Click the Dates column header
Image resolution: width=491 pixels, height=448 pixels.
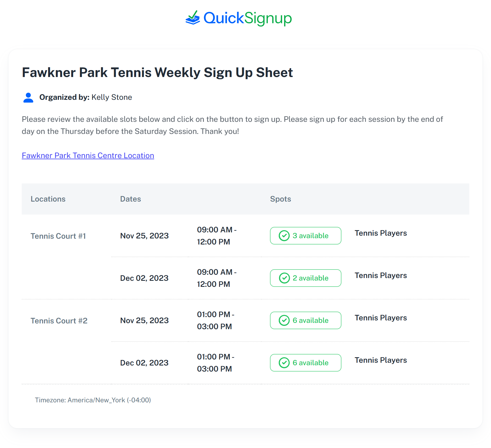[130, 199]
